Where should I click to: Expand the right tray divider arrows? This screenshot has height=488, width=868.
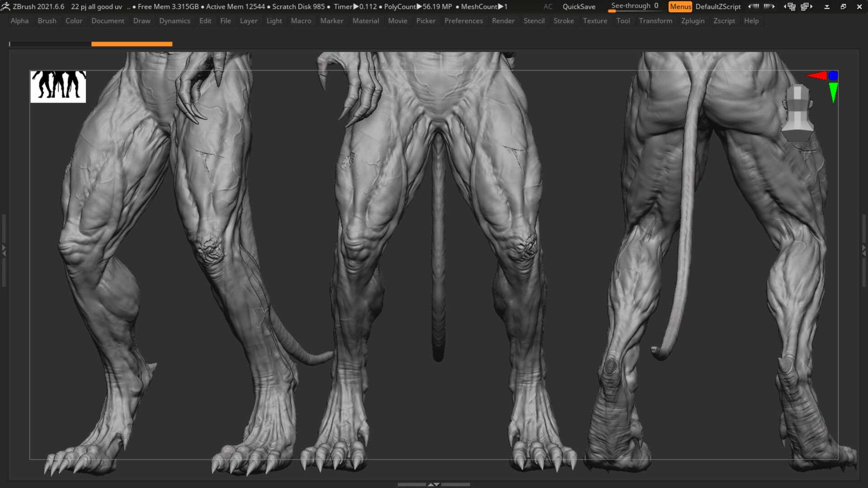(864, 250)
